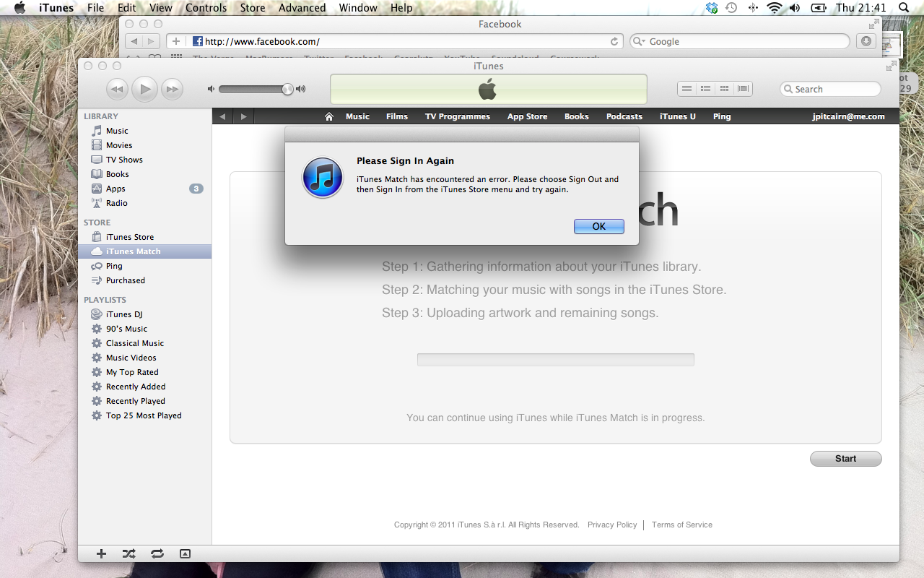
Task: Click the Google search field in Safari
Action: 740,41
